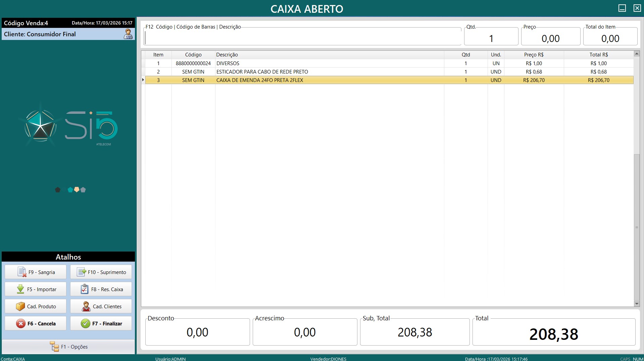Click the item list vertical scrollbar thumb
The width and height of the screenshot is (644, 361).
point(637,227)
